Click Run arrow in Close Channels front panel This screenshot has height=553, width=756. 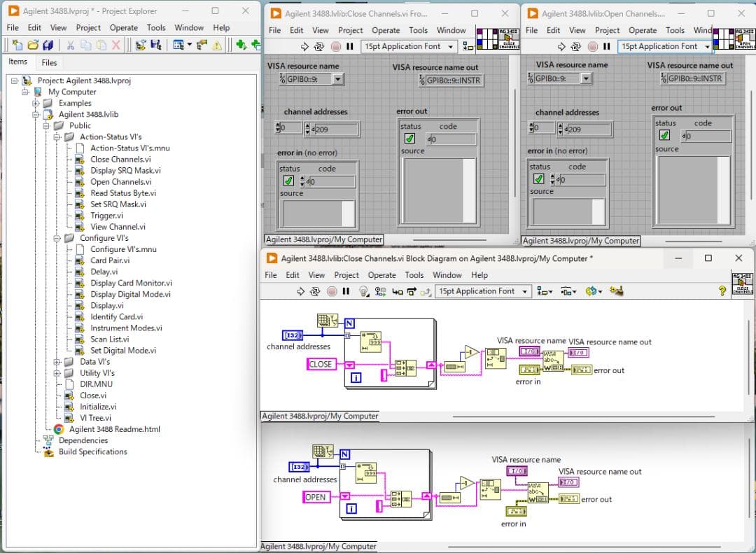click(304, 47)
